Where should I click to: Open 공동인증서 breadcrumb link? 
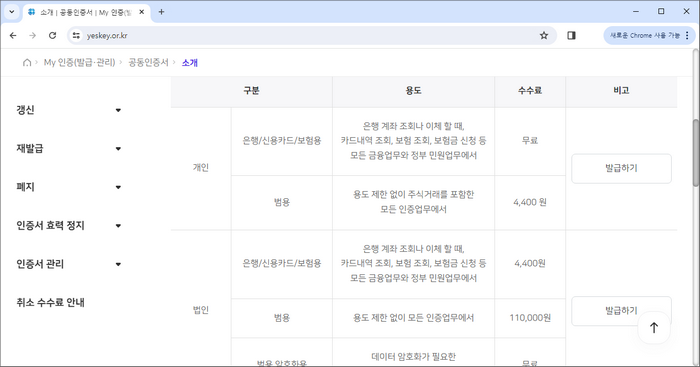(148, 63)
